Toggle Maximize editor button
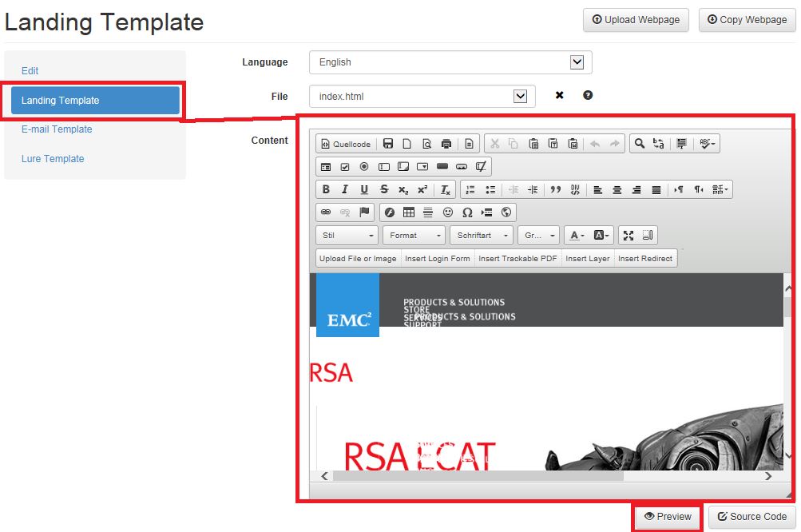 click(629, 235)
